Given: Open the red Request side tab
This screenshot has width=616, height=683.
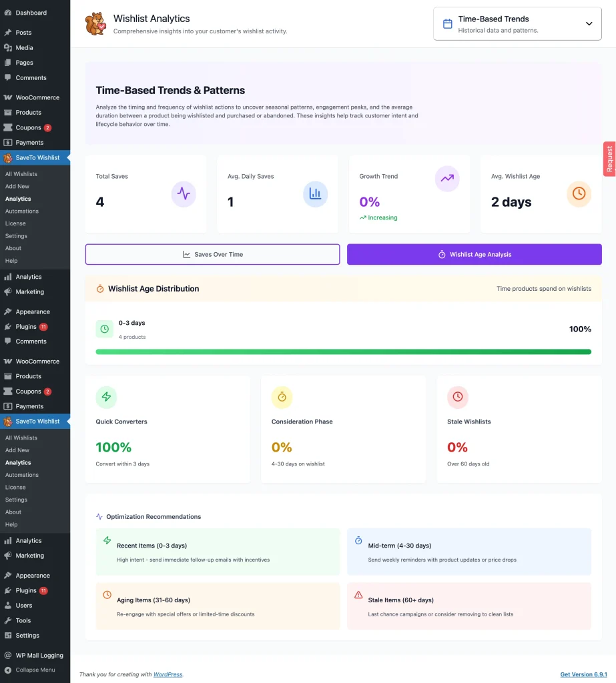Looking at the screenshot, I should (609, 159).
